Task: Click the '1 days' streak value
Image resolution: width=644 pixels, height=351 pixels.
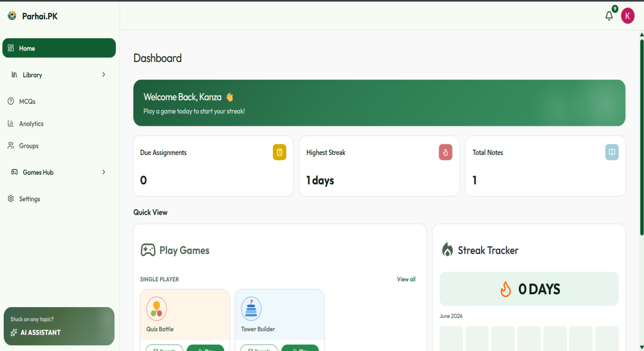Action: [320, 180]
